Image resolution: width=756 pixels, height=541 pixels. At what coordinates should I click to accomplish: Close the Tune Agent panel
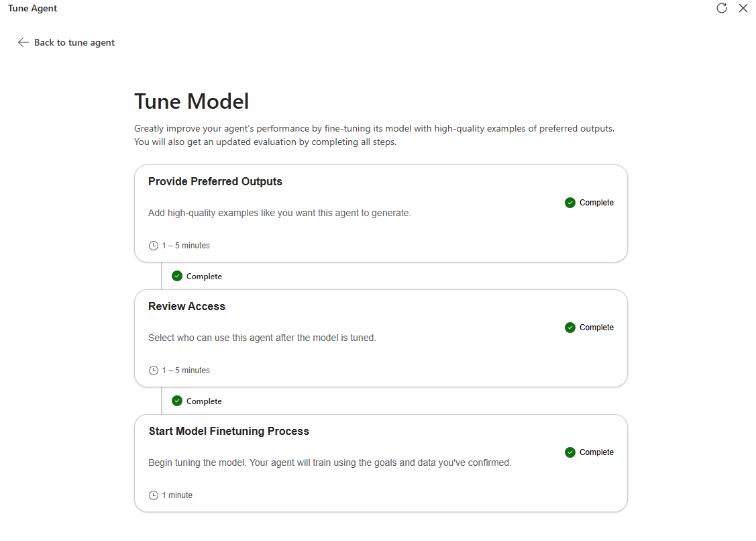[743, 8]
